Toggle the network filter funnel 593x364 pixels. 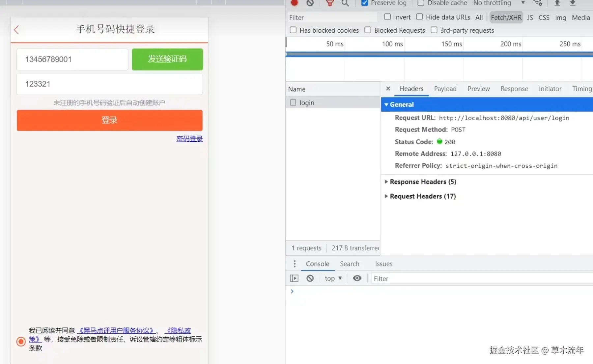[329, 3]
